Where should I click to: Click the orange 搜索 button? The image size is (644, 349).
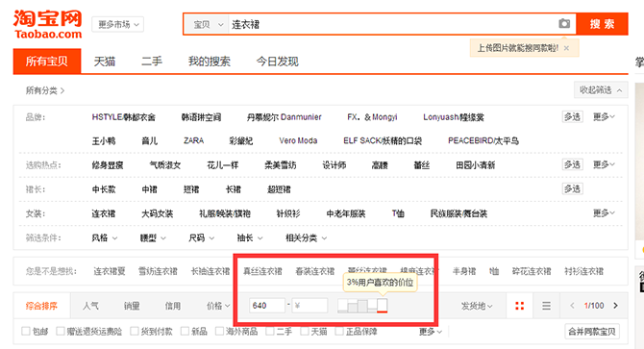602,24
